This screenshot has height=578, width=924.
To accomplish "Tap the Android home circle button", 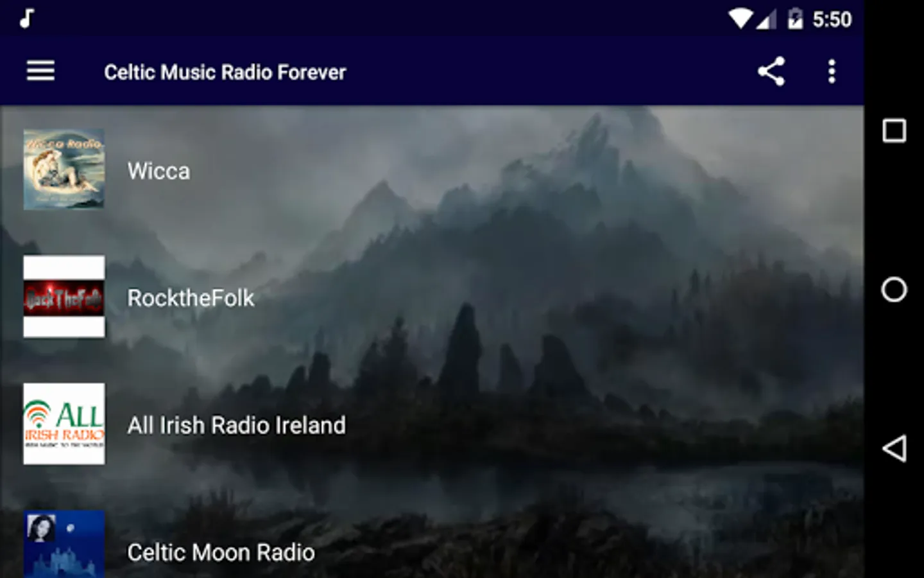I will [x=894, y=290].
